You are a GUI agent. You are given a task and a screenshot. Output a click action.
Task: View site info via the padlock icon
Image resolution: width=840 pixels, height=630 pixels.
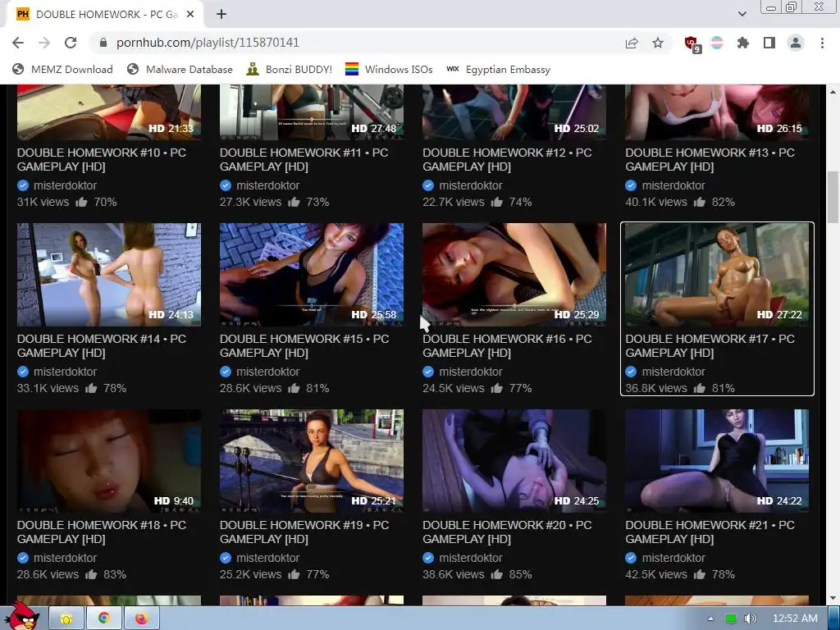[x=103, y=43]
